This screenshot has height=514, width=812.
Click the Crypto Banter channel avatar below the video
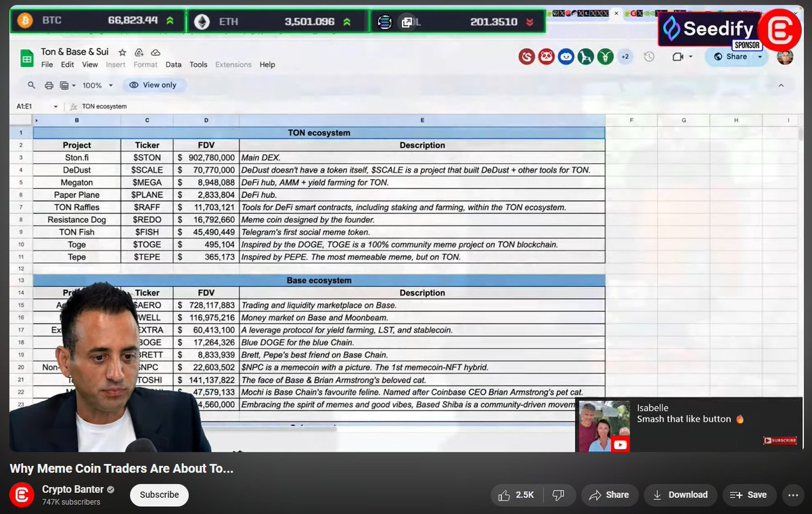(22, 494)
